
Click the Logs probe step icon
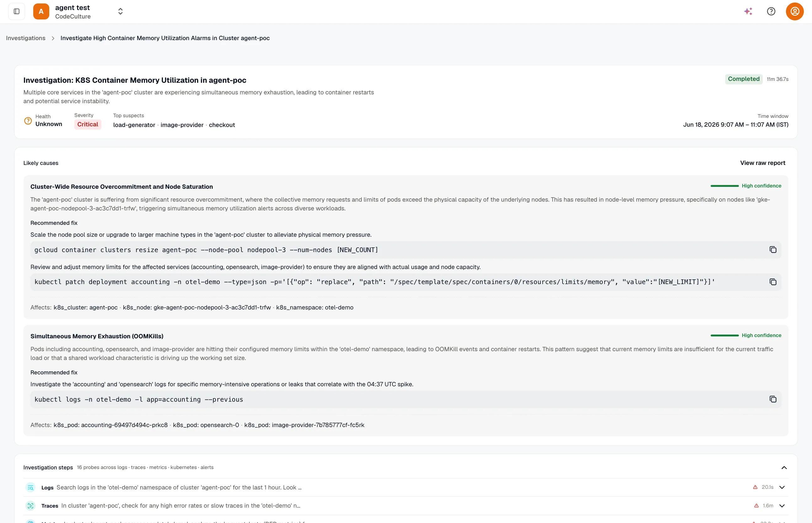(30, 487)
